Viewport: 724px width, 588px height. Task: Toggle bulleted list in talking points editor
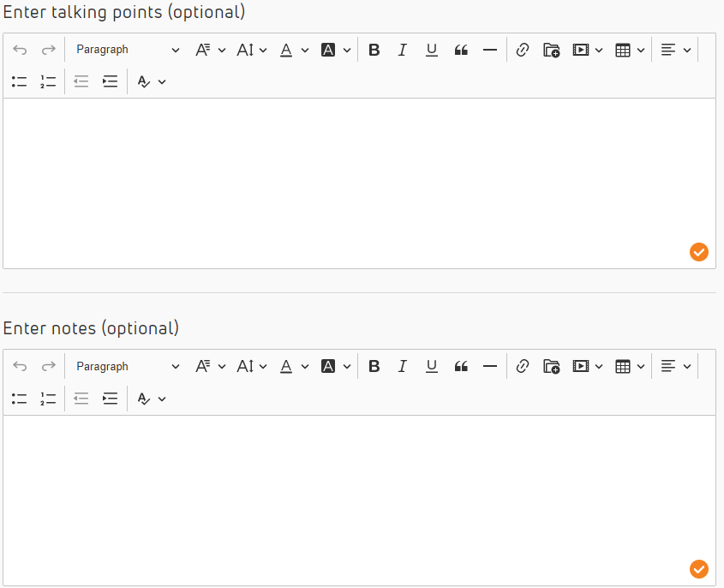click(19, 81)
